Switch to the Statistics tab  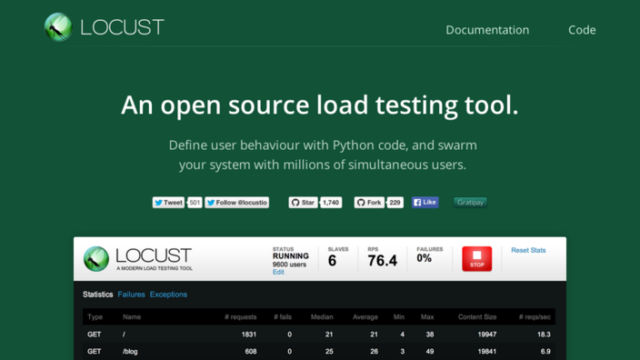[98, 294]
